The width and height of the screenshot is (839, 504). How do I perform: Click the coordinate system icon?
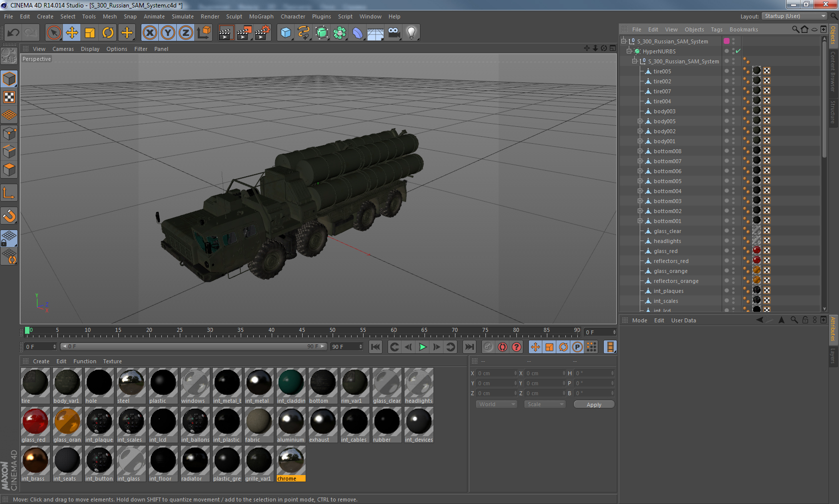click(x=204, y=33)
